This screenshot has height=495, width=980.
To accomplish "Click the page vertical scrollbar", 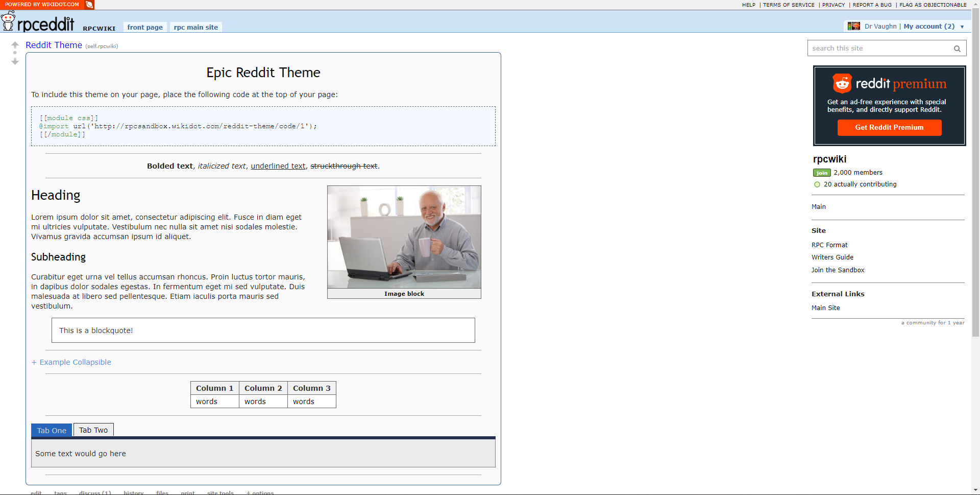I will tap(975, 174).
